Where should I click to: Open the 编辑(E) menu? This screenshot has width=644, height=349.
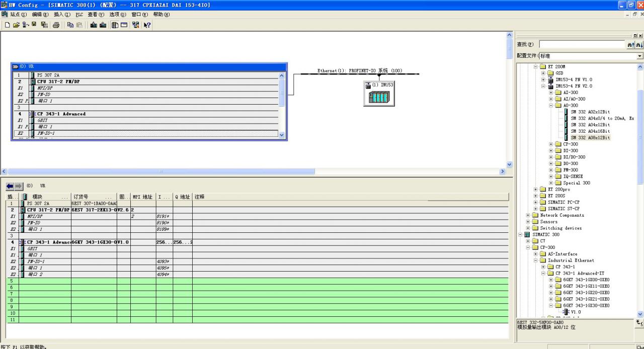[x=41, y=14]
